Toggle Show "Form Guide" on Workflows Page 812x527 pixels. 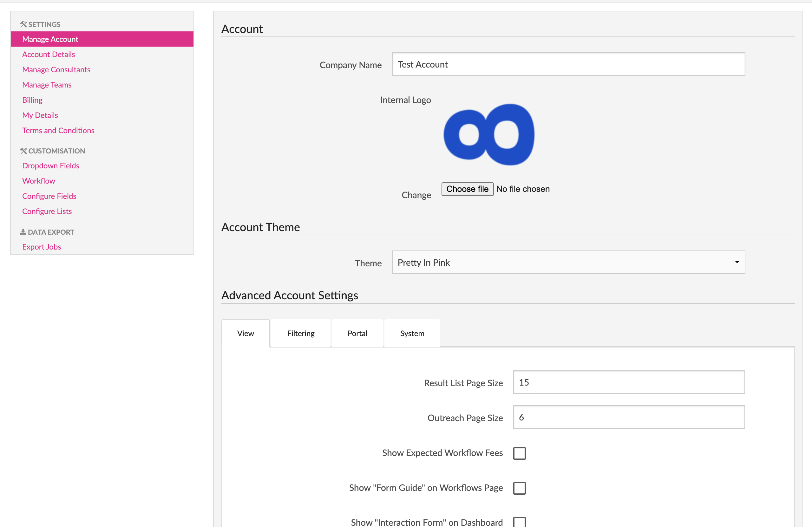[x=519, y=488]
